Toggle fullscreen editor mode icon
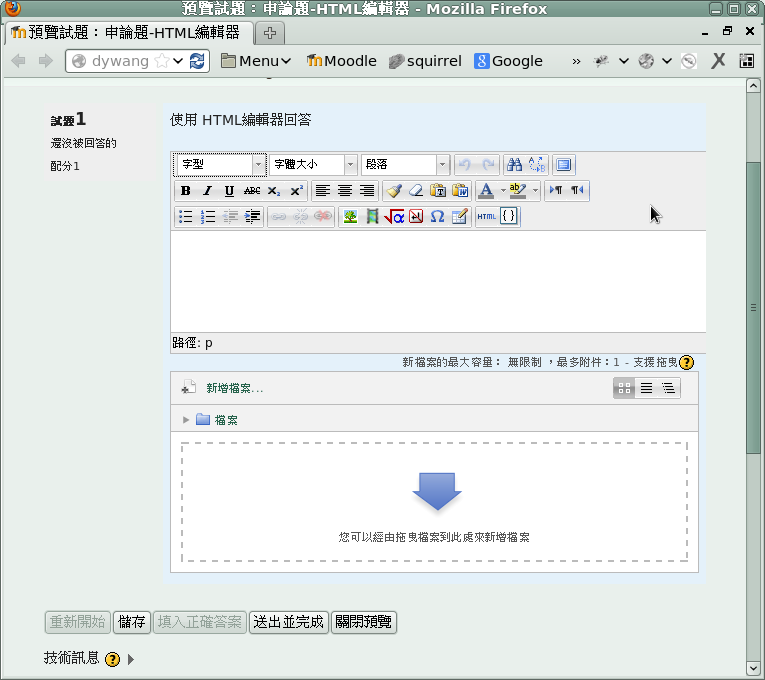Viewport: 765px width, 680px height. click(x=564, y=165)
